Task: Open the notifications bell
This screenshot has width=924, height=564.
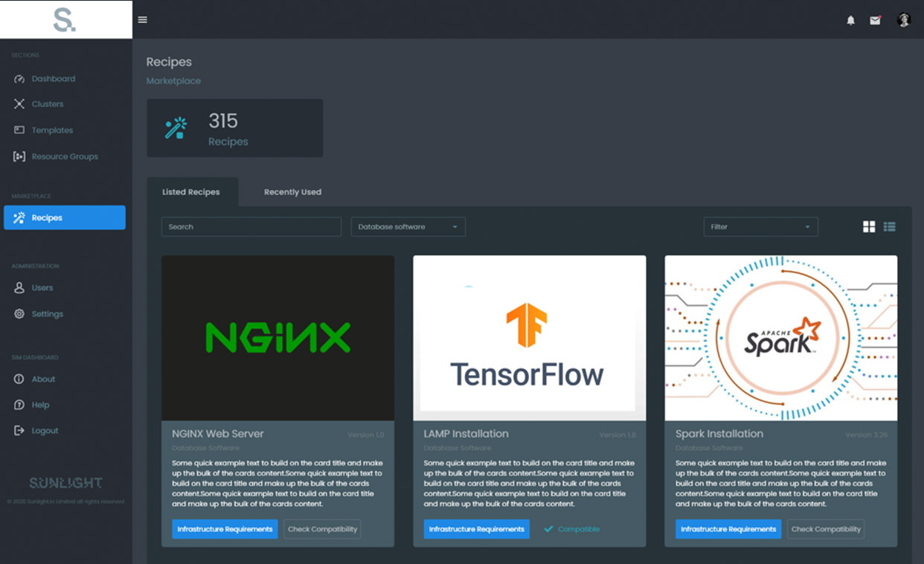Action: (x=851, y=20)
